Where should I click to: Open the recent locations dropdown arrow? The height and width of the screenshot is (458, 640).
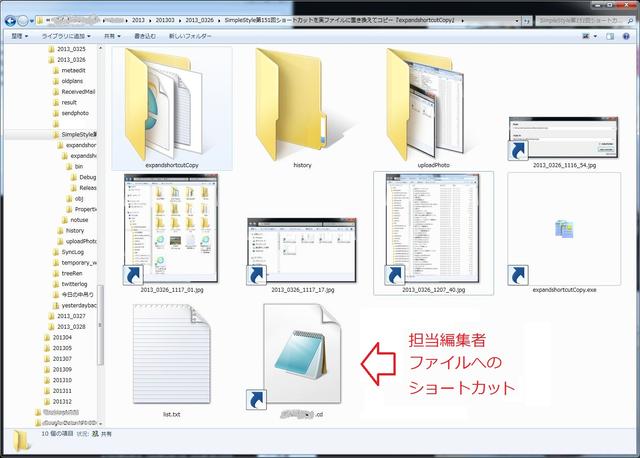point(32,21)
